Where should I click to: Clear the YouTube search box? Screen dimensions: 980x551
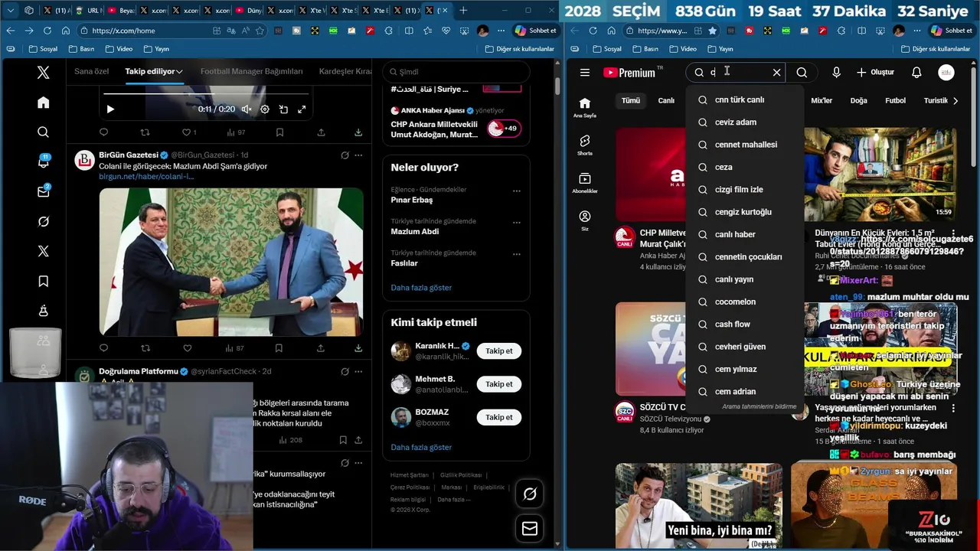[x=776, y=73]
